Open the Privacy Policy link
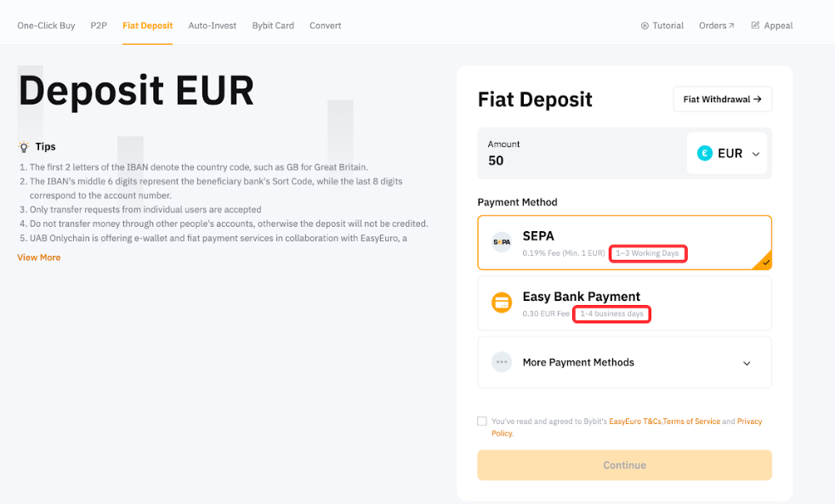Viewport: 835px width, 504px height. pyautogui.click(x=749, y=421)
